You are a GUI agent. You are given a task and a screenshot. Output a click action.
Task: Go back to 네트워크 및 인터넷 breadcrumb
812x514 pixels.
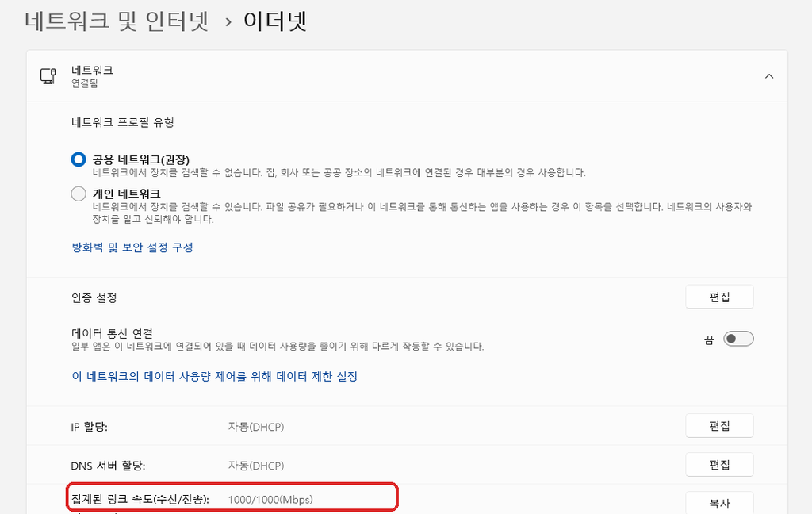tap(117, 21)
